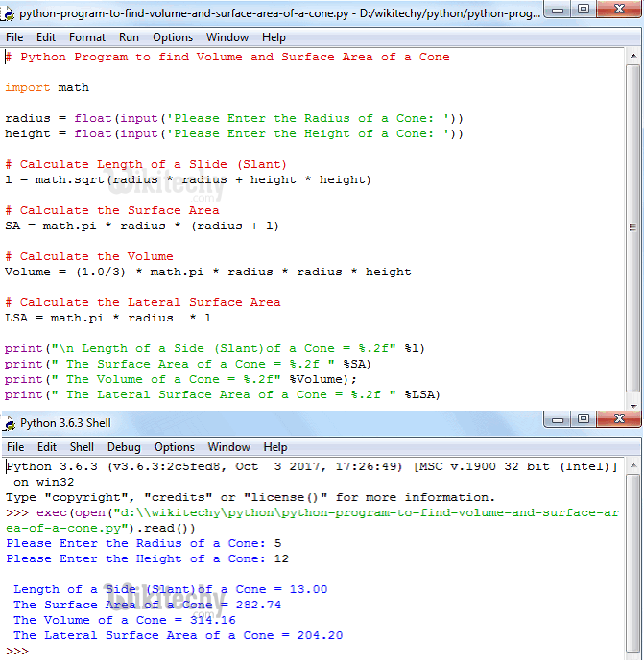
Task: Click the '# Calculate the Lateral Surface Area' comment
Action: pyautogui.click(x=143, y=302)
